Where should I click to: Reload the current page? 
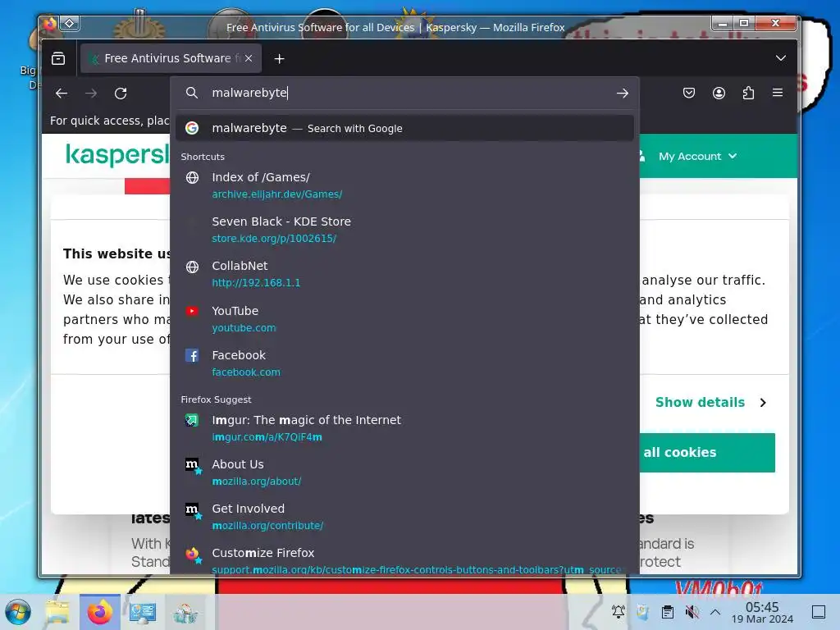pyautogui.click(x=121, y=94)
